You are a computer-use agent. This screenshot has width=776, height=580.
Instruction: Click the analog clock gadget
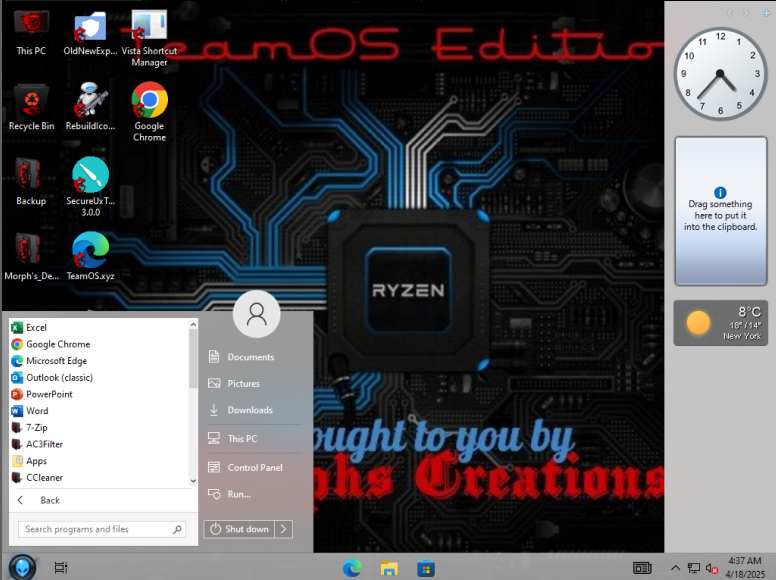(720, 74)
